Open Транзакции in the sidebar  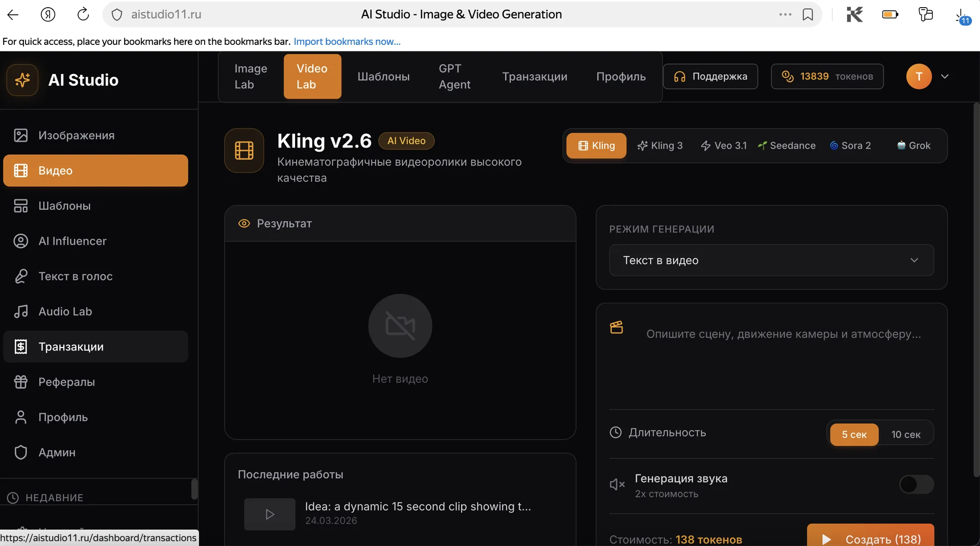pos(95,346)
